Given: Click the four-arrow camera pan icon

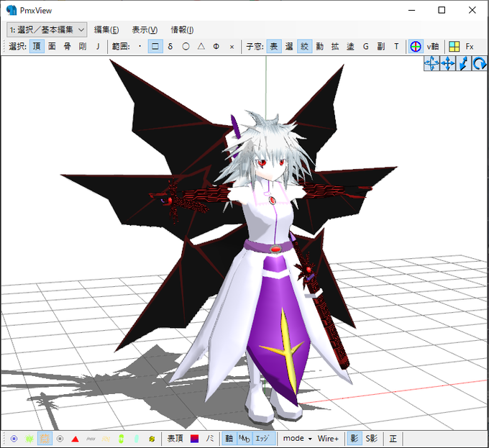Looking at the screenshot, I should 447,63.
